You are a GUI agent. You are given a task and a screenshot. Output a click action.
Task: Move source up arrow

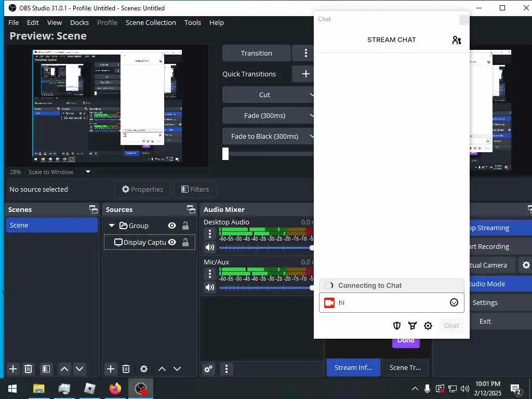(162, 369)
